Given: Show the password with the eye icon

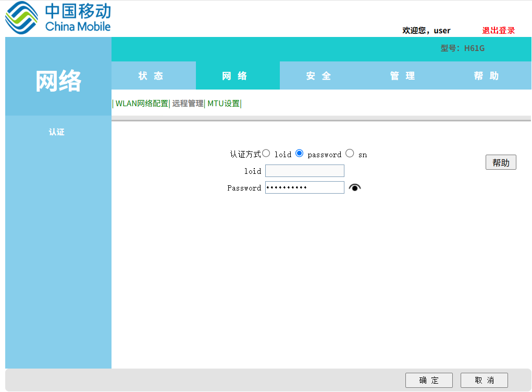Looking at the screenshot, I should (x=354, y=187).
